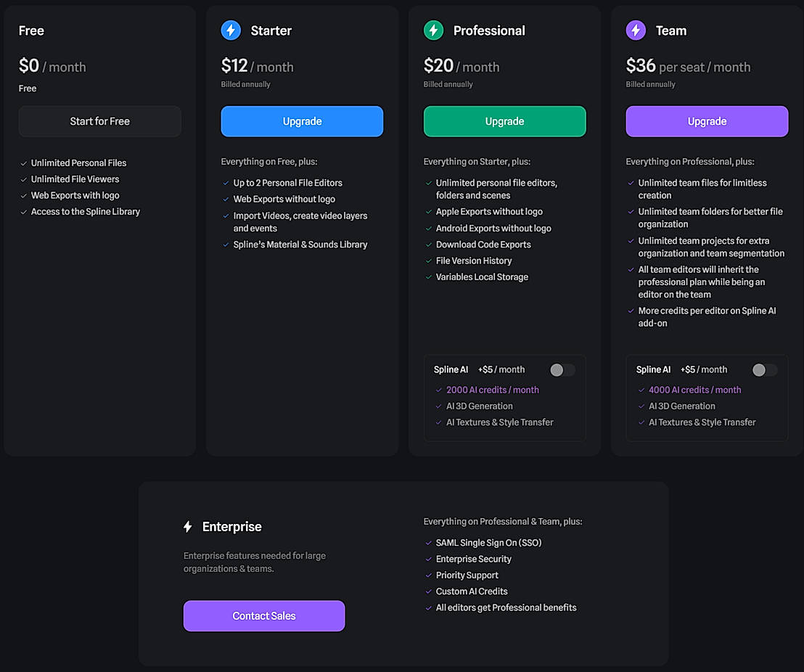Click 'Billed annually' under Starter price
804x672 pixels.
tap(245, 84)
